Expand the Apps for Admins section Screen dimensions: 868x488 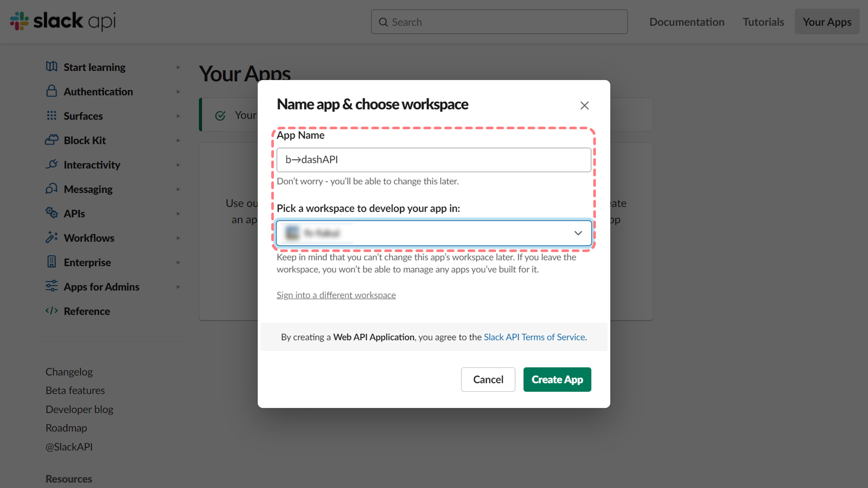click(178, 287)
